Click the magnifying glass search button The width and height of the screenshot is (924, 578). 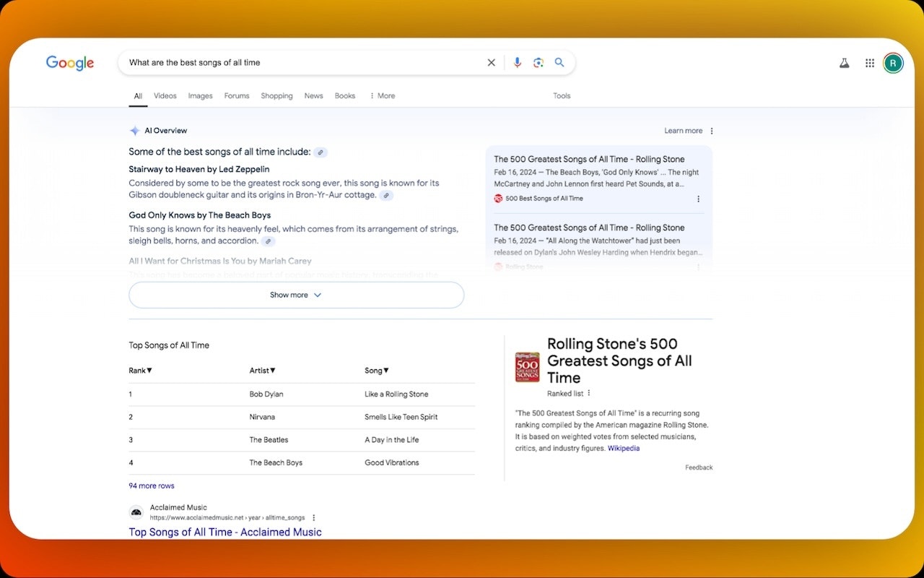point(559,63)
